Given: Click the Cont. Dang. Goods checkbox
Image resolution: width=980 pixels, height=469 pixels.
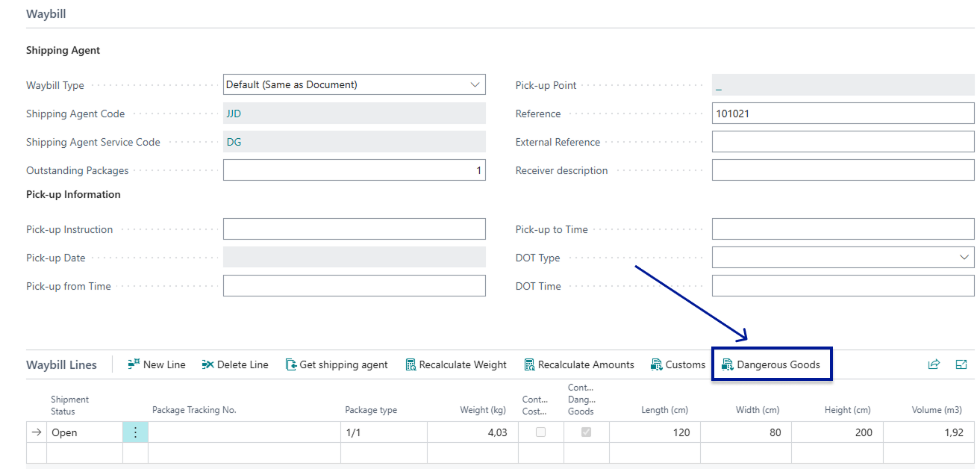Looking at the screenshot, I should coord(587,432).
